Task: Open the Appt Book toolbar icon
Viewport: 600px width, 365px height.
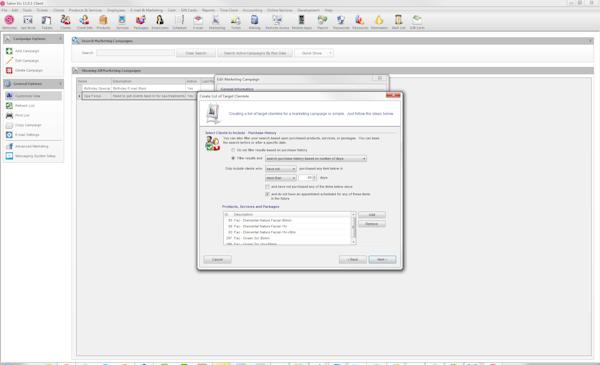Action: coord(28,22)
